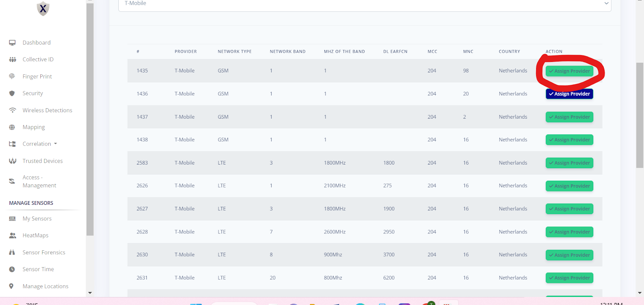
Task: Open Collective ID page
Action: tap(38, 60)
